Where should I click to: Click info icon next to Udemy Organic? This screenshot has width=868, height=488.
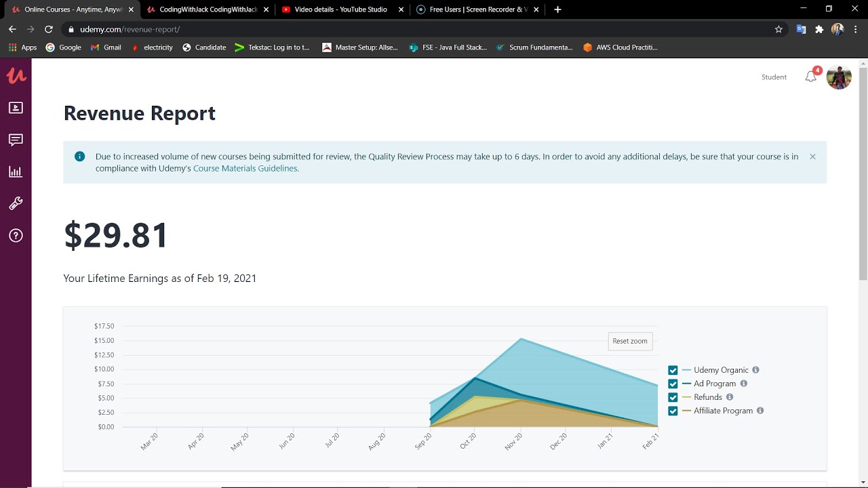pyautogui.click(x=755, y=370)
